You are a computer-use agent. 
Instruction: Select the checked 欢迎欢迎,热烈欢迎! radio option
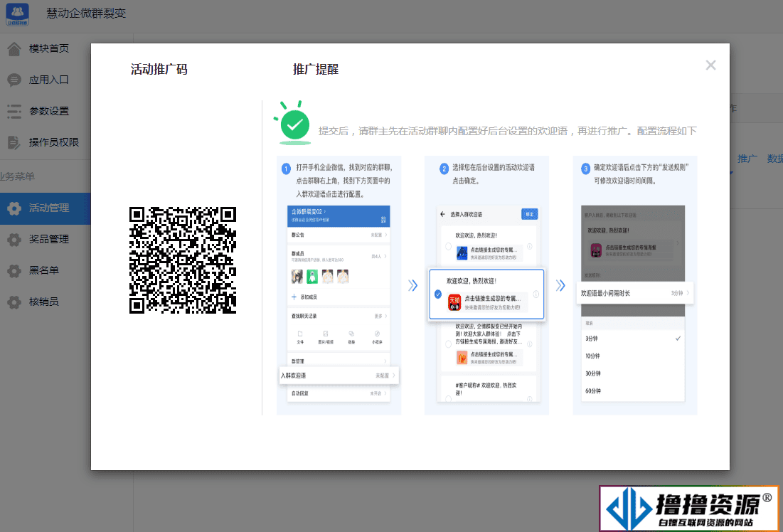point(438,294)
